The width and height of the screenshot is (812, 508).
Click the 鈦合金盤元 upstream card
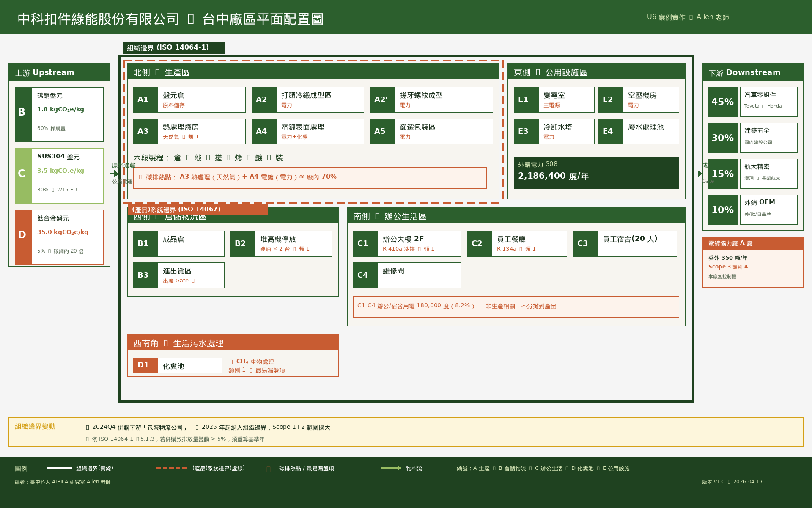pyautogui.click(x=59, y=237)
